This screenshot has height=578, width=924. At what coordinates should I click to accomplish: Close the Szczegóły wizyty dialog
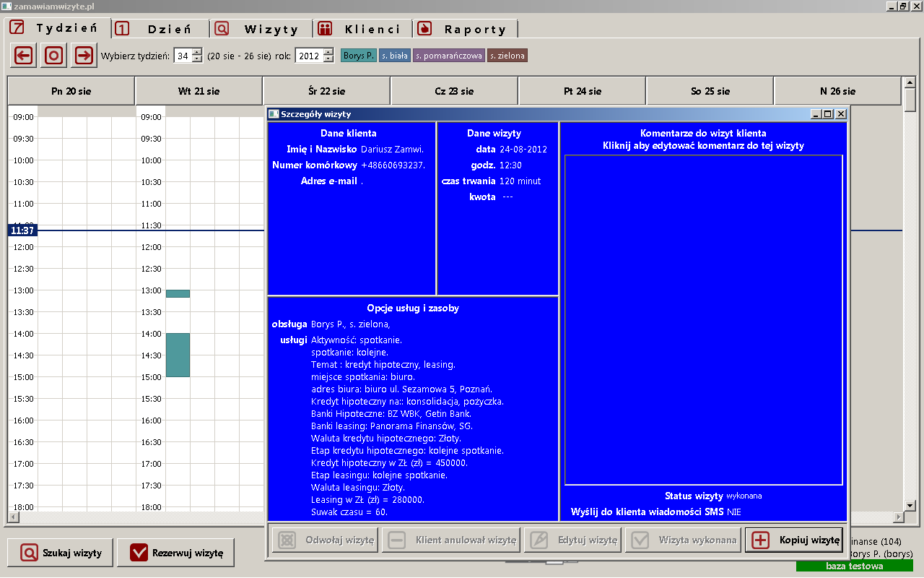pos(841,114)
